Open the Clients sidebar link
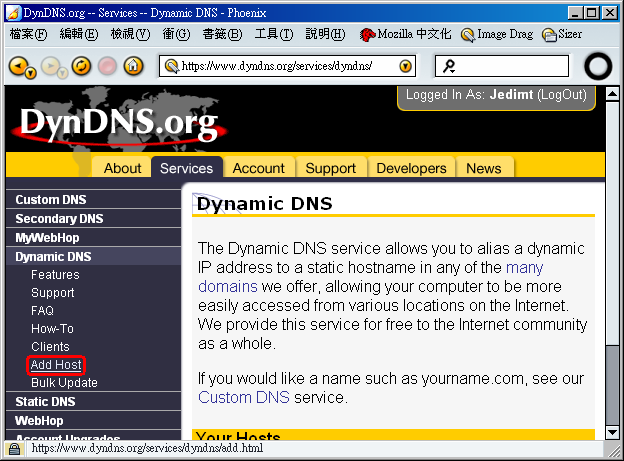This screenshot has width=624, height=461. pos(50,347)
